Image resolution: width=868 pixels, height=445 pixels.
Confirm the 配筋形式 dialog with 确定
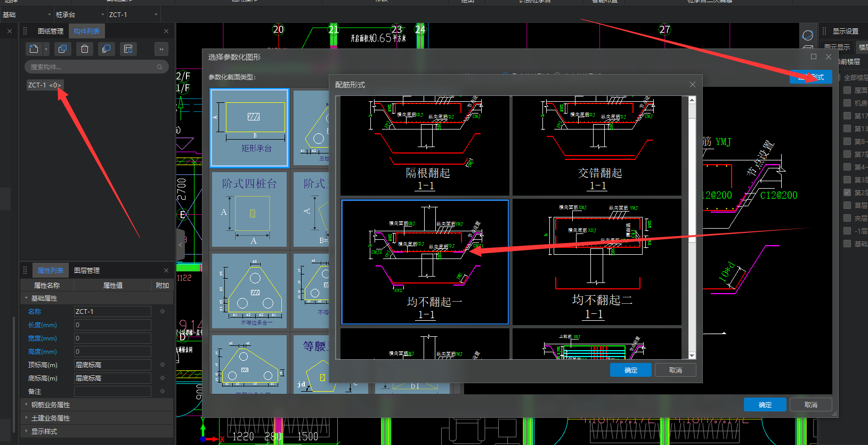(630, 370)
